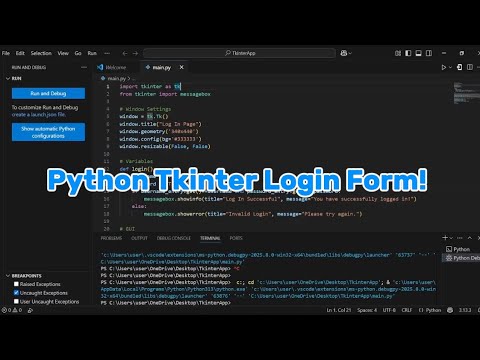The height and width of the screenshot is (360, 480).
Task: Open the Run menu
Action: (x=92, y=53)
